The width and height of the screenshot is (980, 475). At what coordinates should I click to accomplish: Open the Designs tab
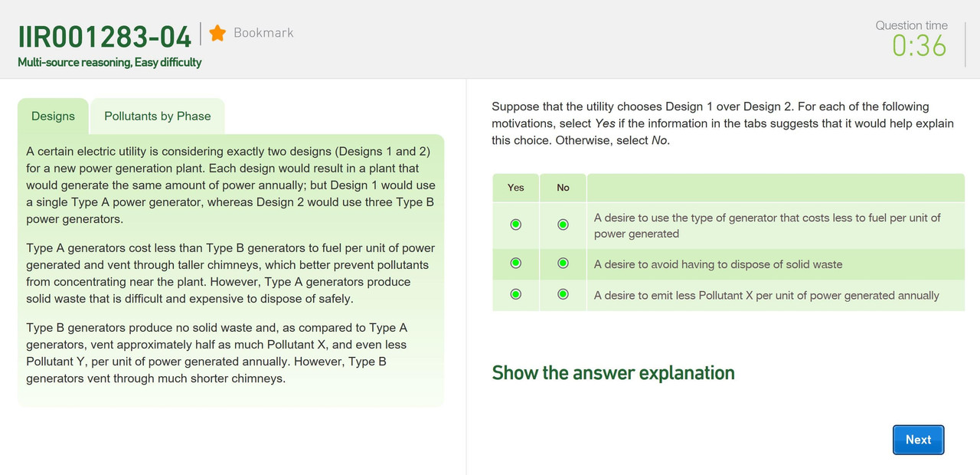click(54, 116)
